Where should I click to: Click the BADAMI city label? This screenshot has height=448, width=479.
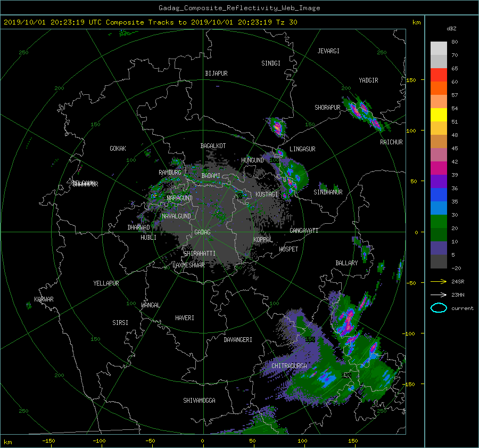(x=211, y=176)
